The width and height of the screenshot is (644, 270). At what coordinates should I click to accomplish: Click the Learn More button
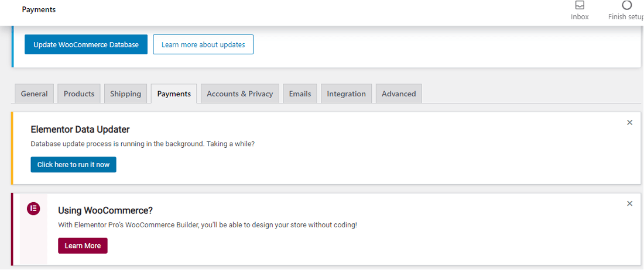tap(83, 246)
